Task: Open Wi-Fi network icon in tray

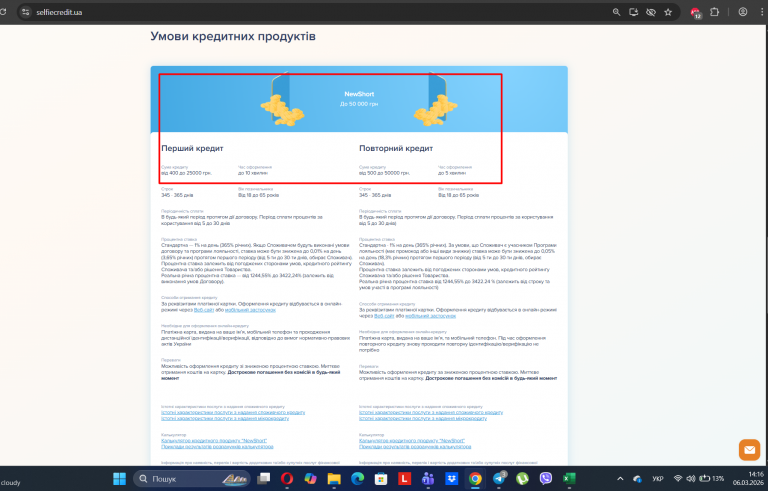Action: [x=678, y=479]
